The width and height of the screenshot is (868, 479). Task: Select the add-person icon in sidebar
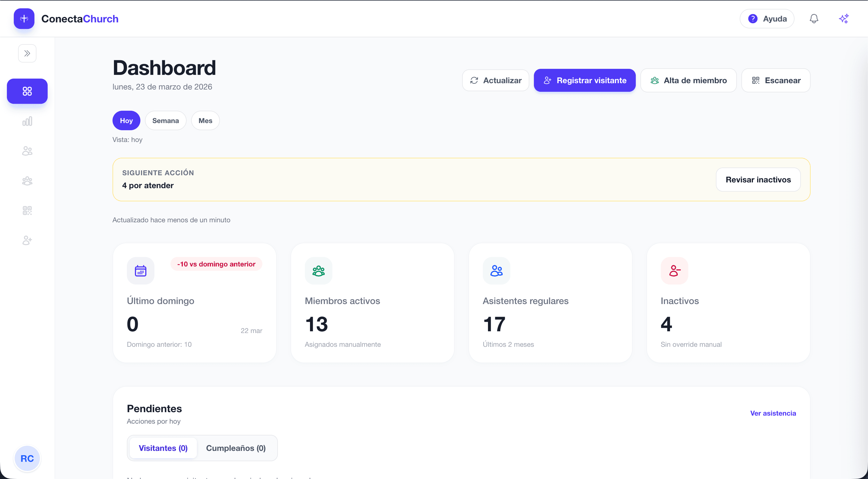point(27,240)
